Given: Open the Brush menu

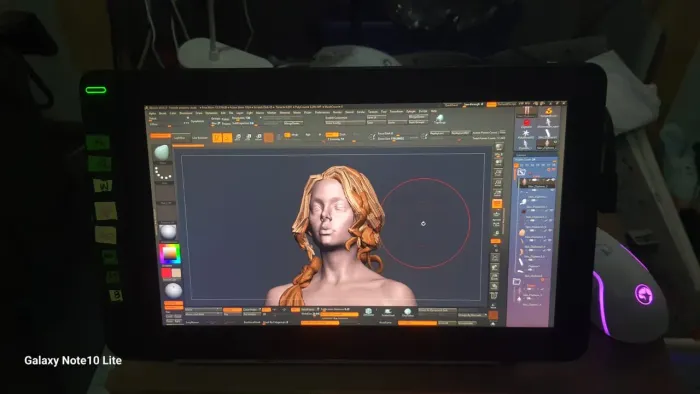Looking at the screenshot, I should [x=162, y=113].
